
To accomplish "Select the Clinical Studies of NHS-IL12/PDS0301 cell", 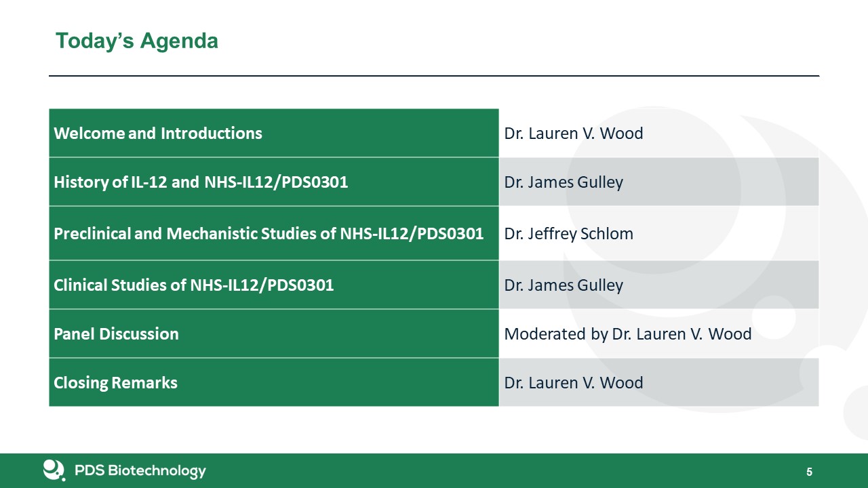I will [x=194, y=285].
